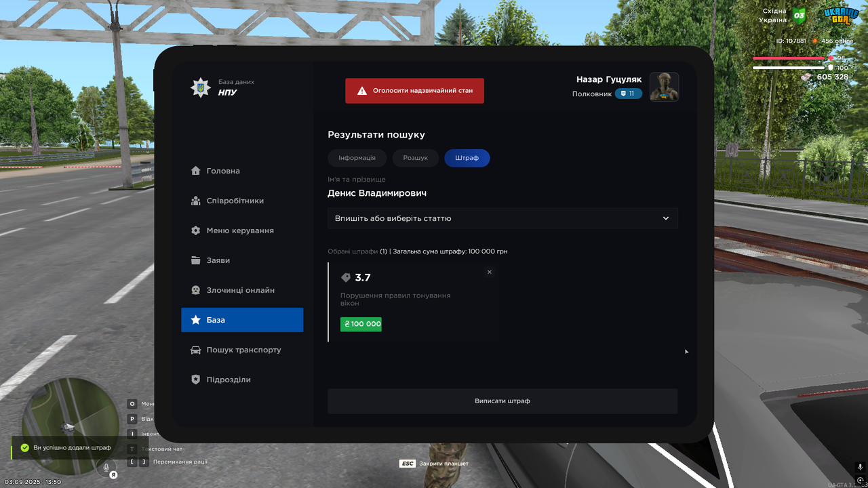Click the ESC key hint icon

pyautogui.click(x=408, y=464)
